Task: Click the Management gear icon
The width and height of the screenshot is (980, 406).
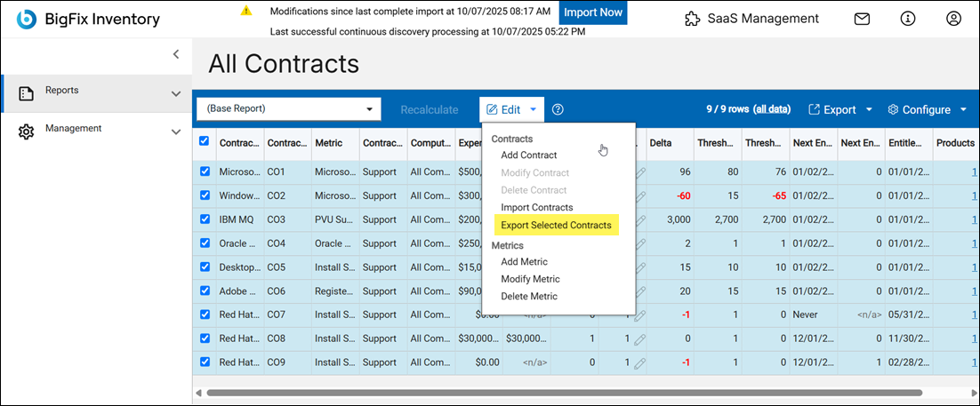Action: click(x=26, y=131)
